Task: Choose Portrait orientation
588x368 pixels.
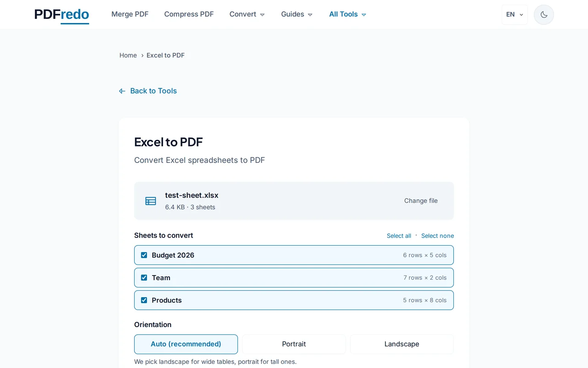Action: (294, 344)
